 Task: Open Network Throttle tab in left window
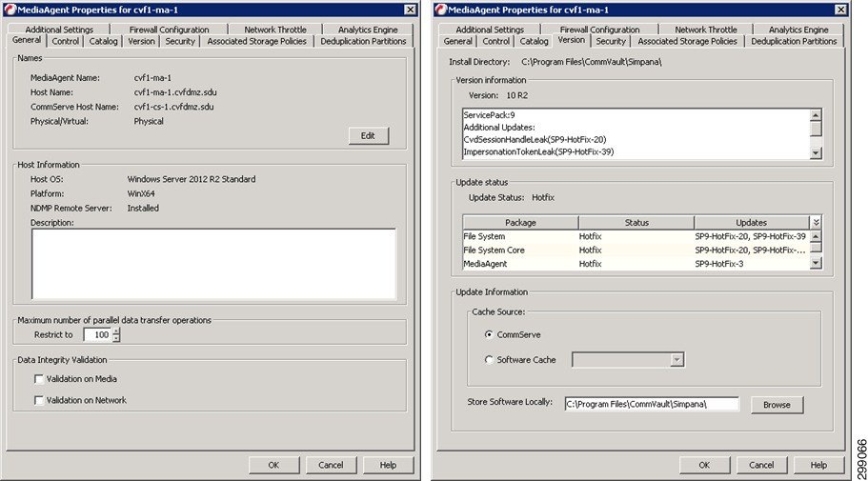275,30
